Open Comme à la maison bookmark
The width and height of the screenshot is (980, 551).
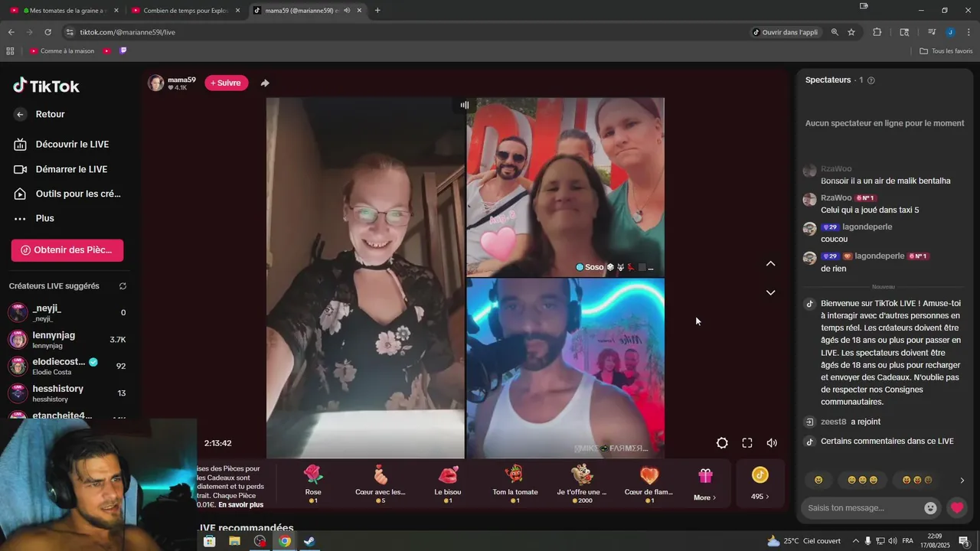(62, 51)
